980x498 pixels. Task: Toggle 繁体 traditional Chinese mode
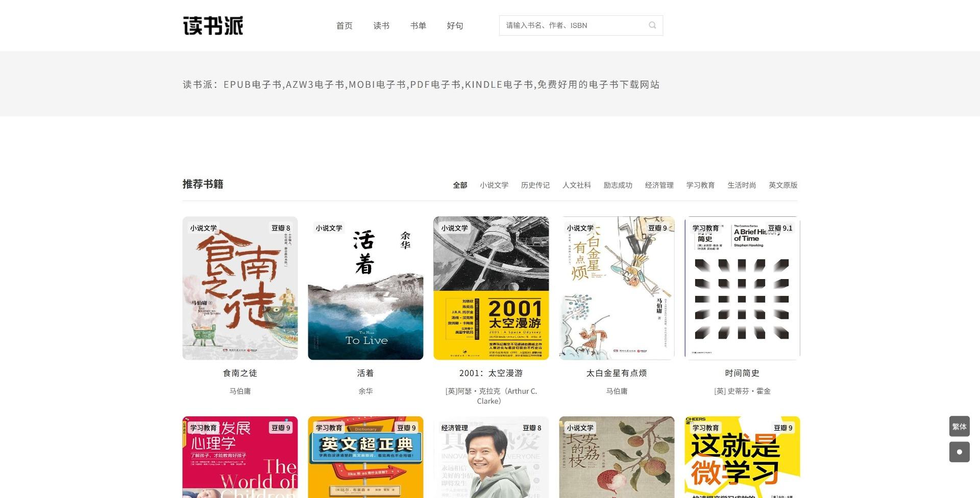(x=959, y=427)
